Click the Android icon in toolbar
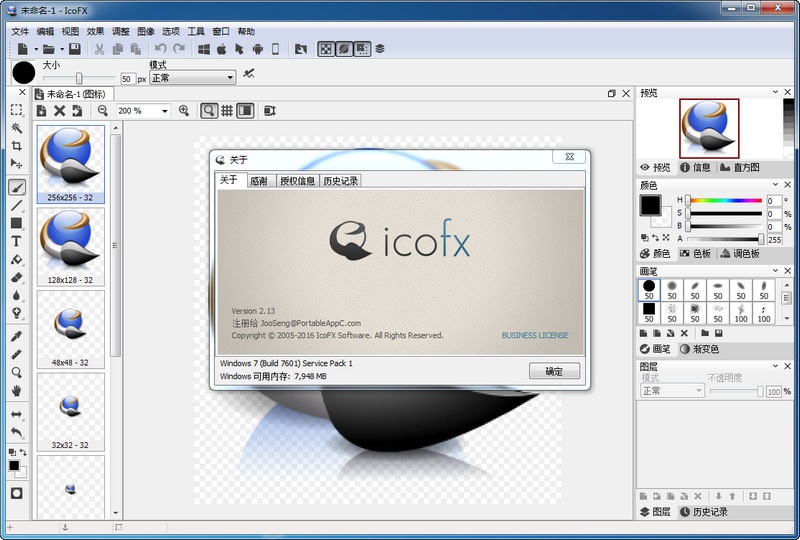Screen dimensions: 800x540 (x=258, y=49)
